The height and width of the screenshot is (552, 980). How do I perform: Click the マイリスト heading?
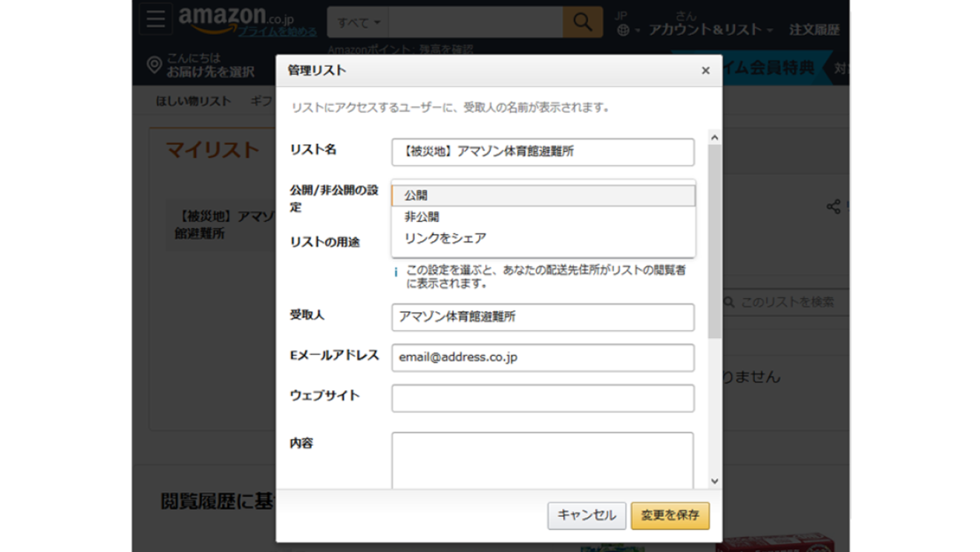(x=212, y=150)
